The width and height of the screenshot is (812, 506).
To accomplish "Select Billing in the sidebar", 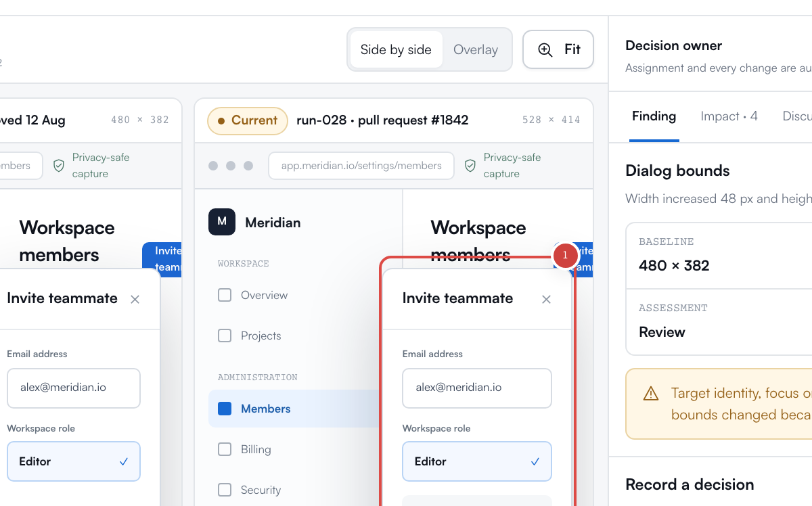I will [x=293, y=449].
